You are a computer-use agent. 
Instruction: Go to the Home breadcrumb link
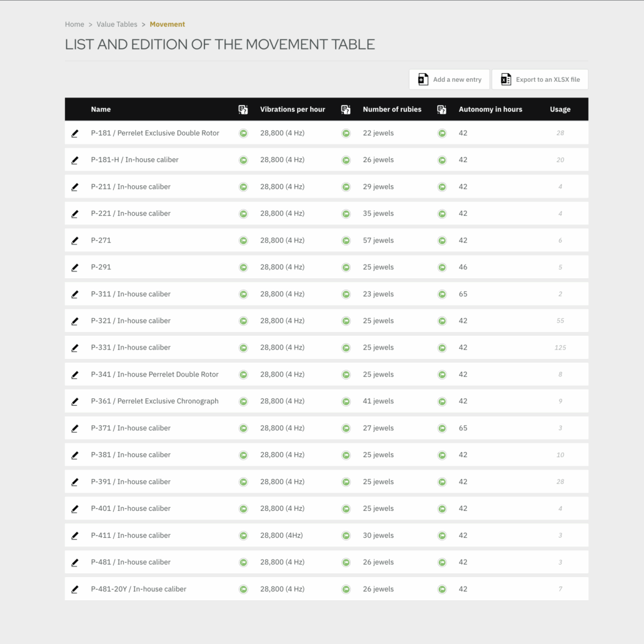(74, 24)
